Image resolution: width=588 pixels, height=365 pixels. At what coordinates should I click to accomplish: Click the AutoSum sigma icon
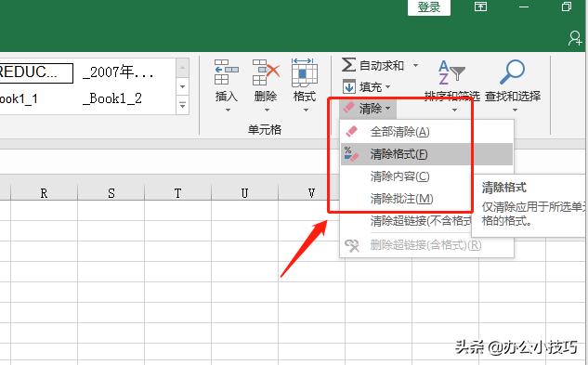348,65
